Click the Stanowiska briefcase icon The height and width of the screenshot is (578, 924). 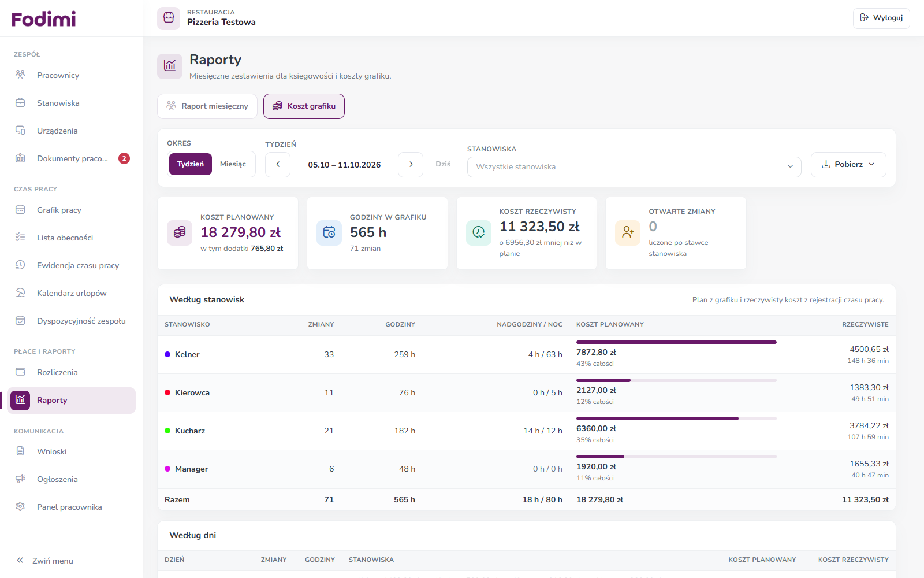point(20,103)
